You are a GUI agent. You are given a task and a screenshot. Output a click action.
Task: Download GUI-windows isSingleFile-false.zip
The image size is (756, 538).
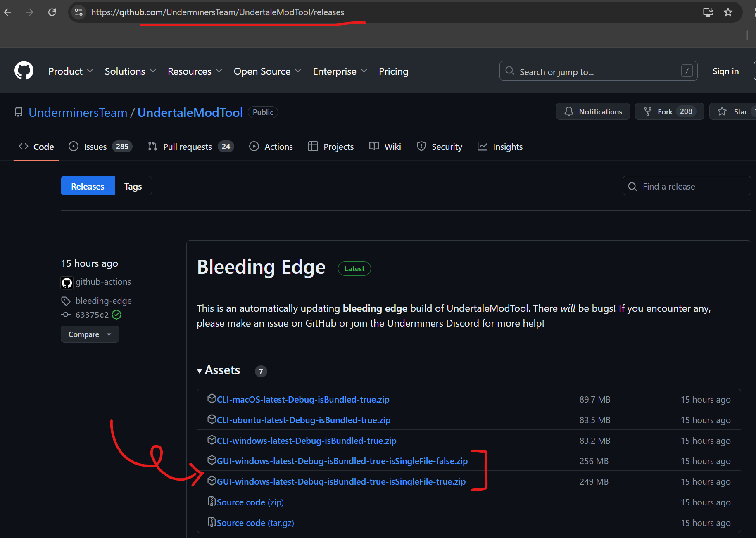(342, 461)
